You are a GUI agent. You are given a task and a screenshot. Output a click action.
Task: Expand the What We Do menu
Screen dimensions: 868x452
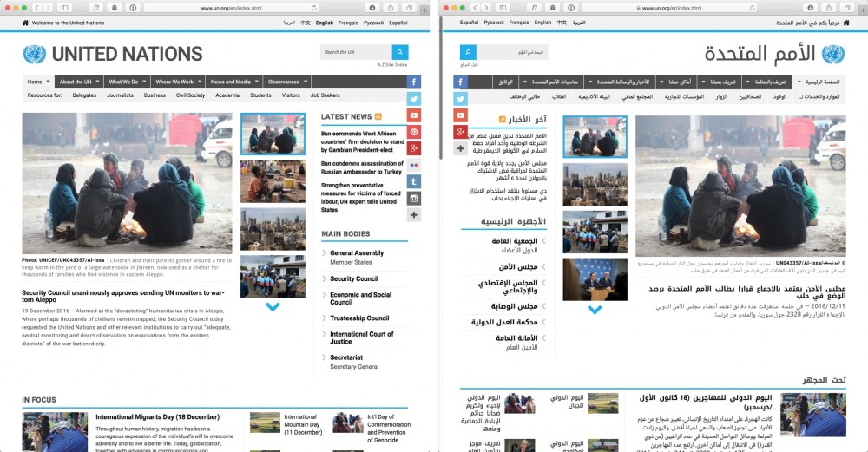click(128, 82)
